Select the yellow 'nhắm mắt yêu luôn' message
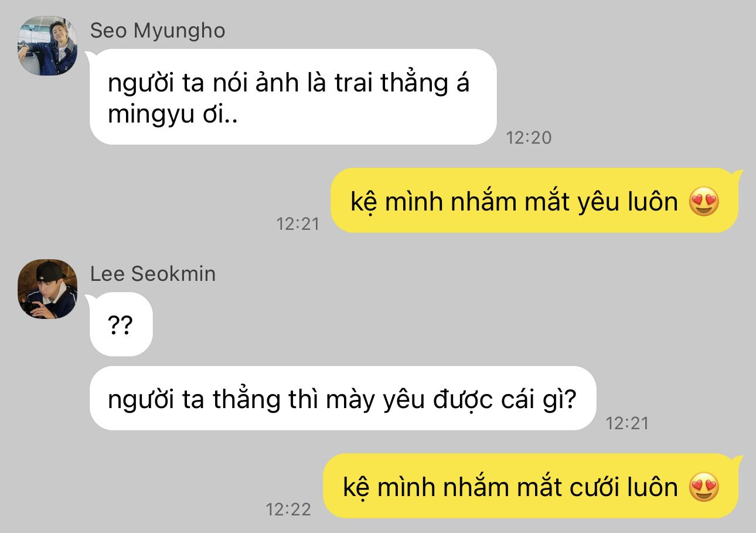Viewport: 756px width, 533px height. pyautogui.click(x=534, y=201)
